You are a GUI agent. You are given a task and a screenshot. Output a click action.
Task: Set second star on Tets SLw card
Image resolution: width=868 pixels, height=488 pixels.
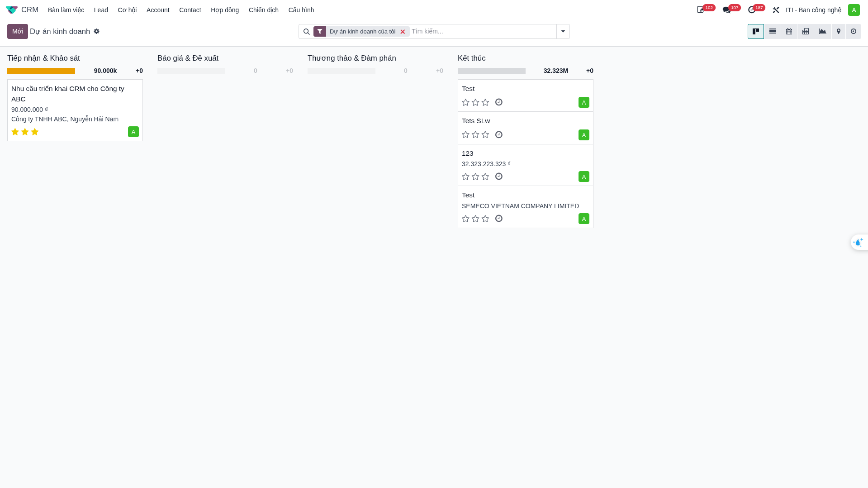click(475, 134)
